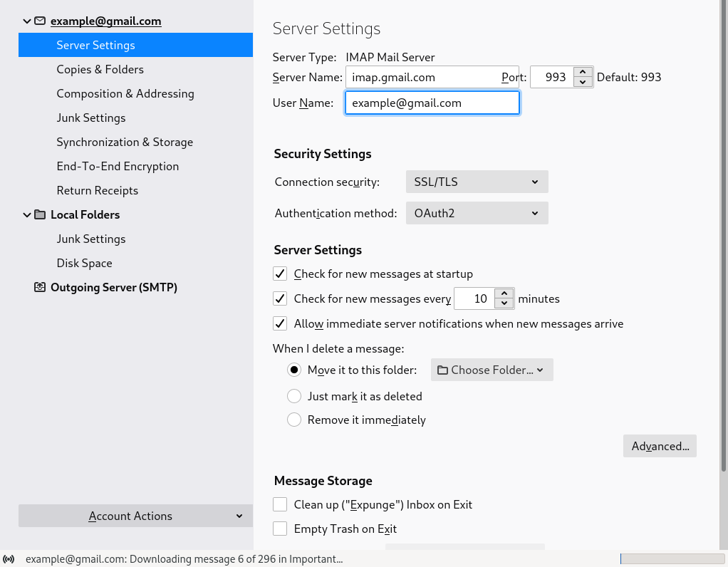The width and height of the screenshot is (728, 567).
Task: Click the folder icon next to Local Folders
Action: 39,214
